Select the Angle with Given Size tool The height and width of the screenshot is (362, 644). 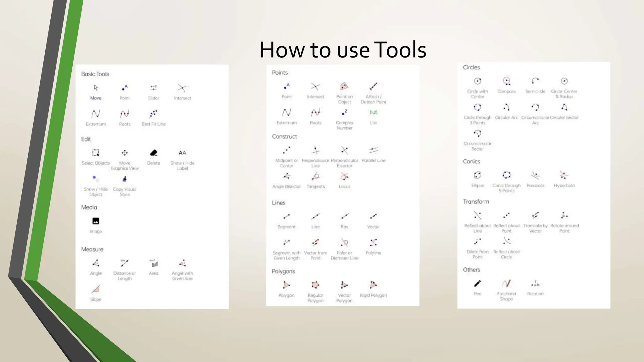(182, 263)
